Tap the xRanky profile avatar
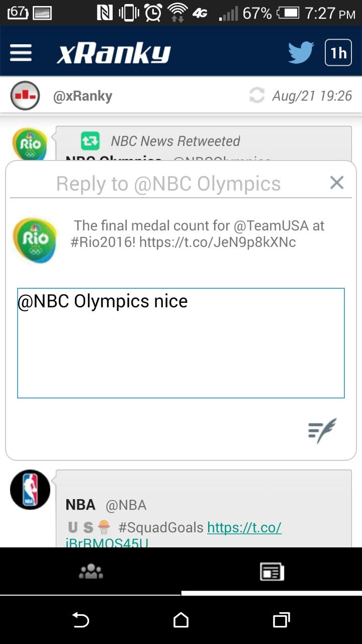The height and width of the screenshot is (644, 362). (x=25, y=96)
